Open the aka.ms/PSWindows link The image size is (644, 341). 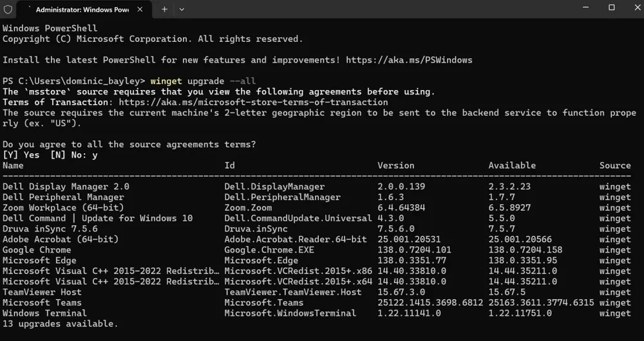(409, 60)
